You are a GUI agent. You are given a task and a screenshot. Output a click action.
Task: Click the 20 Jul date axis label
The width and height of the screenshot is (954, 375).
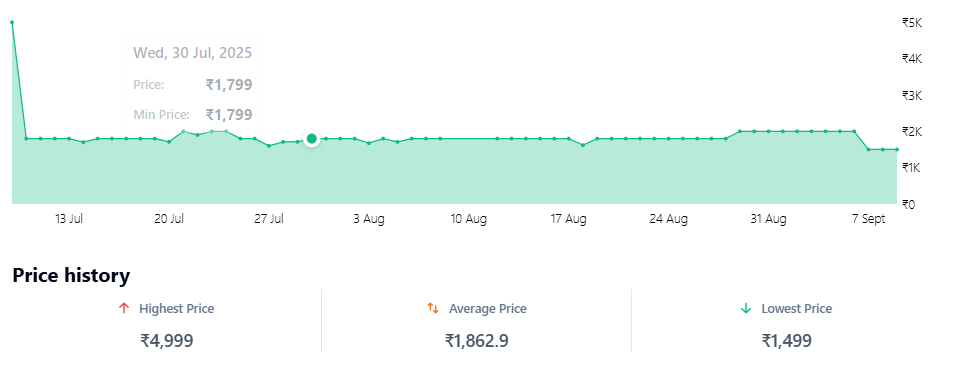tap(169, 219)
